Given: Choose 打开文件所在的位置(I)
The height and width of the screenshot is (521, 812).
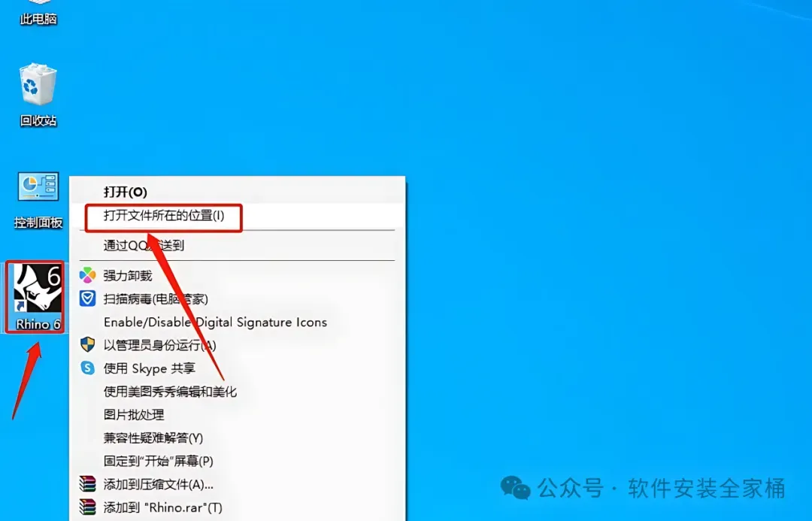Looking at the screenshot, I should click(x=237, y=216).
